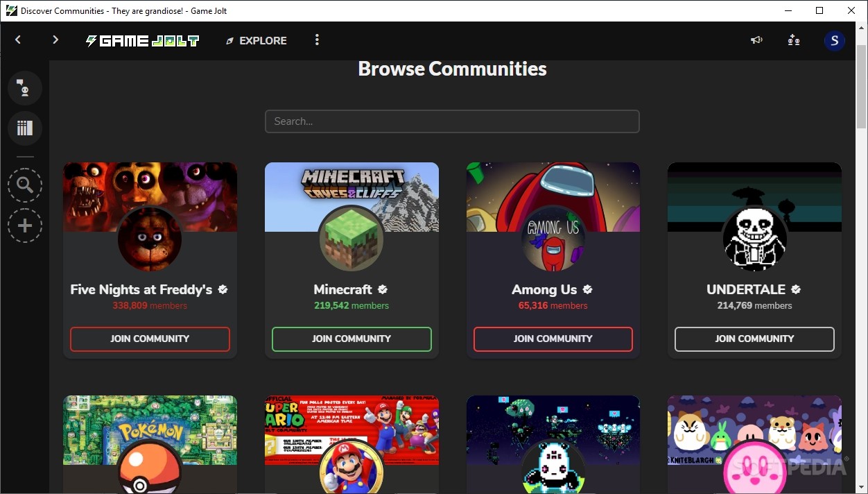Open the Explore page
Image resolution: width=868 pixels, height=494 pixels.
click(x=257, y=41)
